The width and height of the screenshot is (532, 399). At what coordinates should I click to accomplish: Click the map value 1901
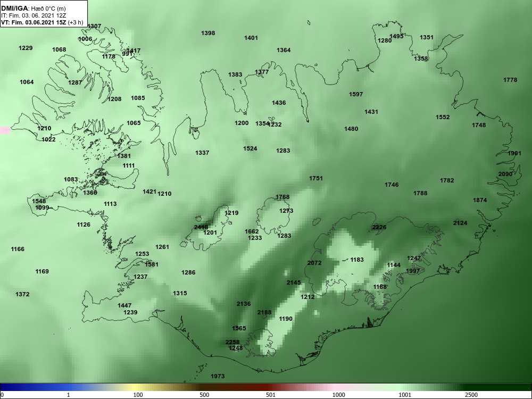[514, 153]
